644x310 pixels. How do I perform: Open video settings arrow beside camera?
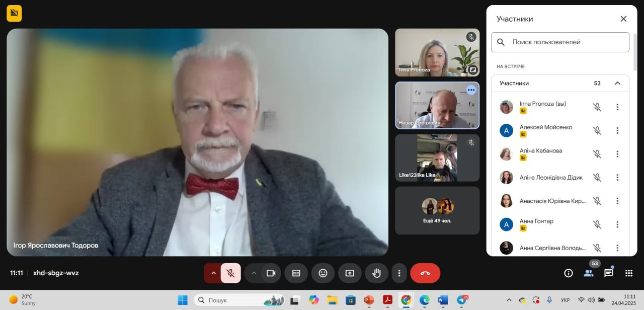coord(254,273)
